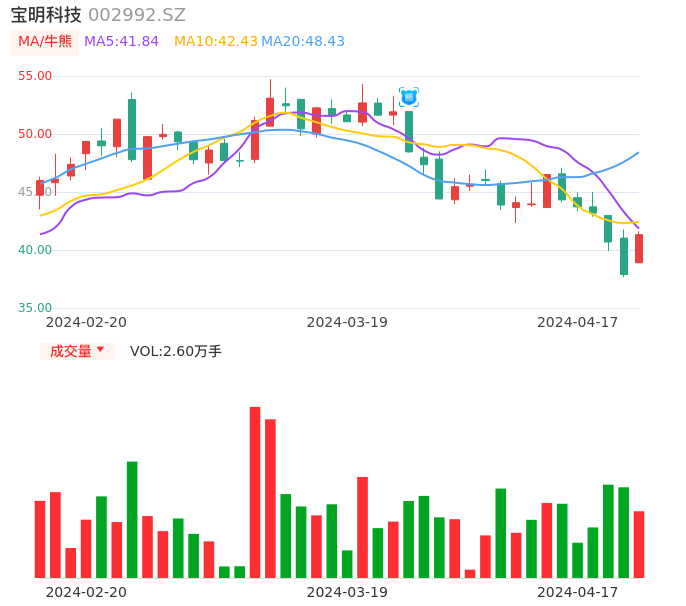This screenshot has width=686, height=606.
Task: Click the last red candlestick on the right
Action: click(639, 249)
